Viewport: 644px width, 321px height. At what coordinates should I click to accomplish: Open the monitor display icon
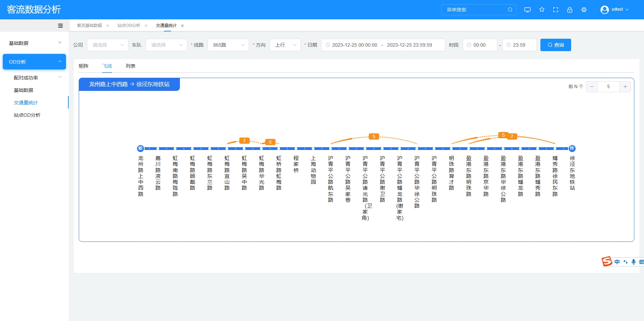pos(527,10)
